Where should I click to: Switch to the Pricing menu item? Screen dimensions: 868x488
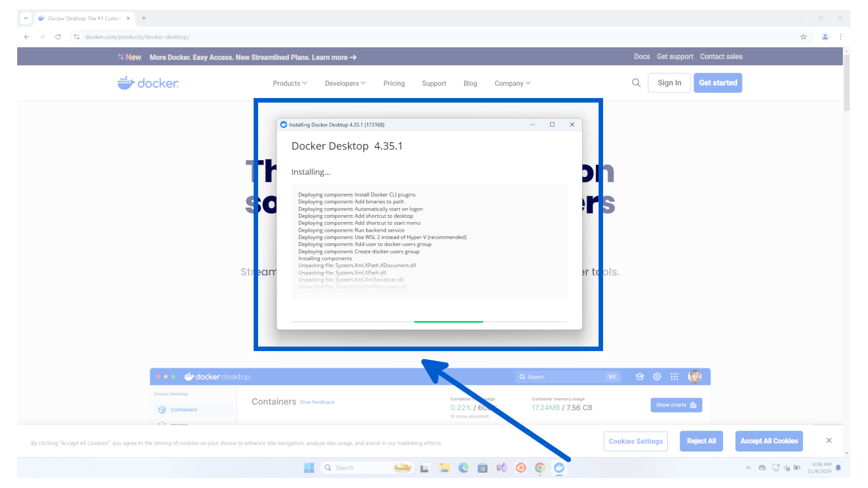pos(394,83)
